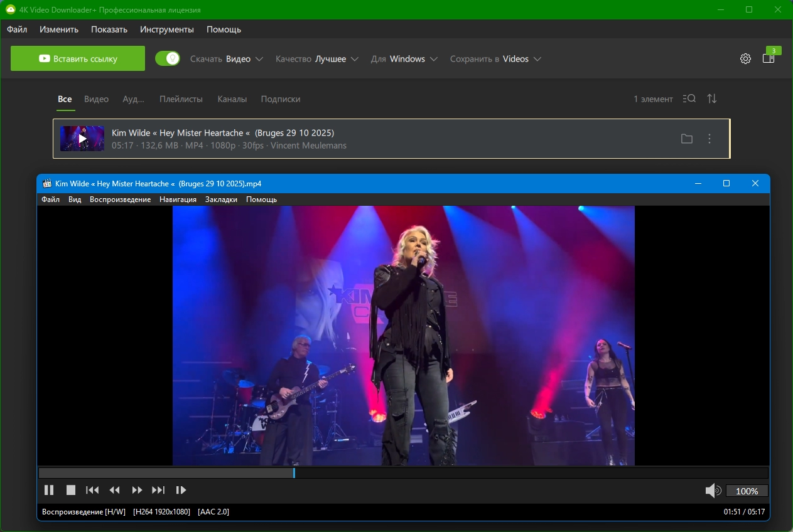Open the Скачать Видео dropdown
The image size is (793, 532).
pos(227,59)
